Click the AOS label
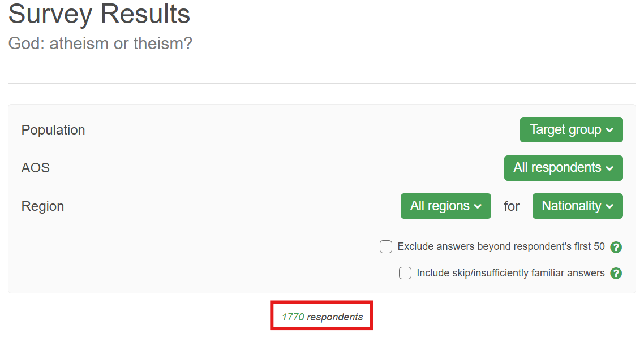This screenshot has width=644, height=338. coord(36,168)
